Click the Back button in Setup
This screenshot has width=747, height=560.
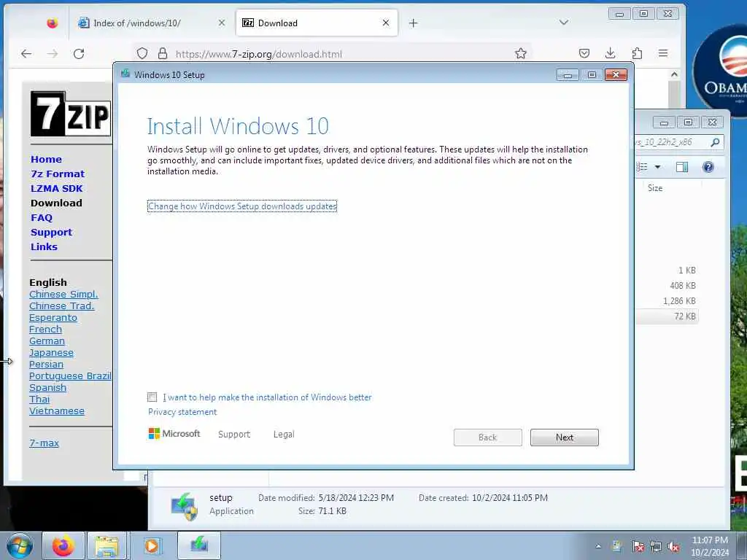point(488,437)
